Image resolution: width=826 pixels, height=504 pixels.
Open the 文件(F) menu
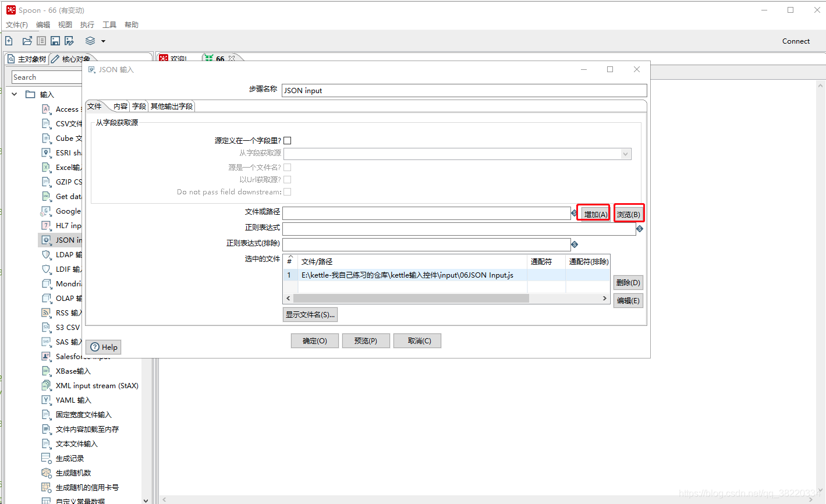pyautogui.click(x=17, y=24)
